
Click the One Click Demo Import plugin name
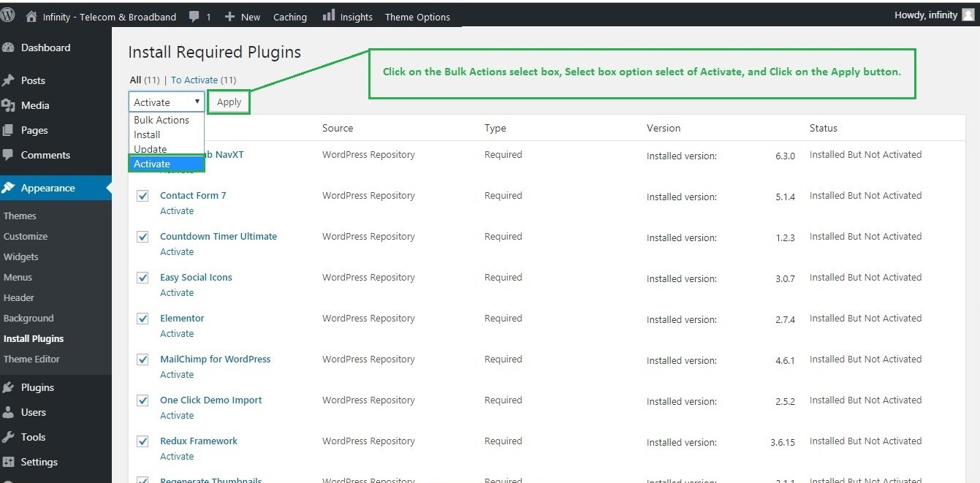point(210,400)
